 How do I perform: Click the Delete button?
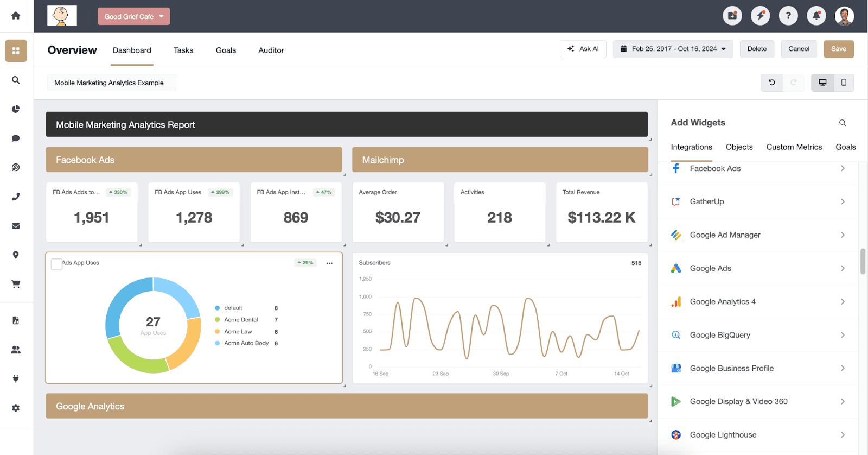coord(757,49)
